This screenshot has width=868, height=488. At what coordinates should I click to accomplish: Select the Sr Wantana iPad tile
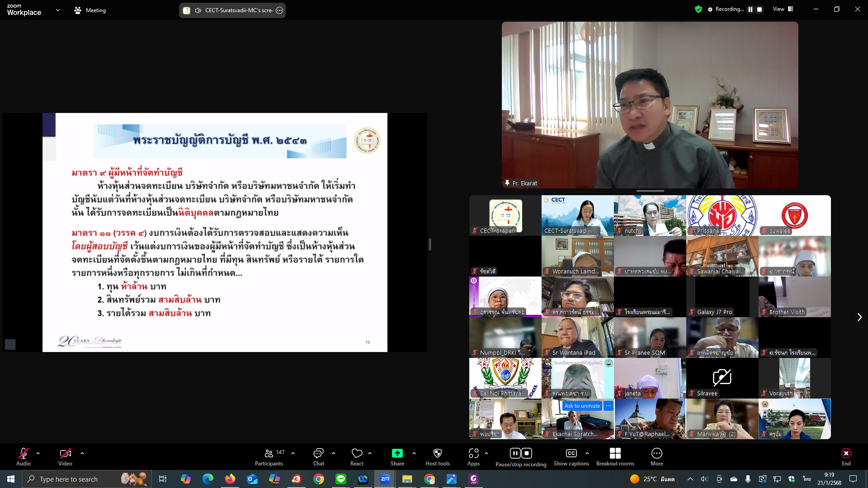[x=578, y=338]
